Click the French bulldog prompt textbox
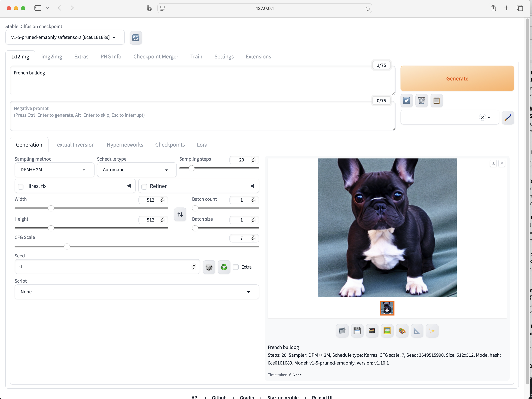Image resolution: width=532 pixels, height=399 pixels. click(203, 81)
